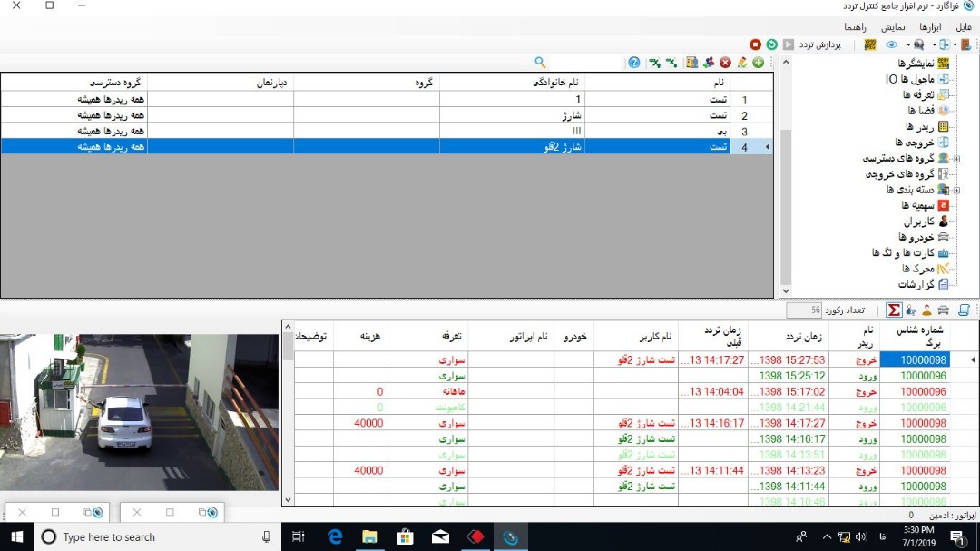This screenshot has width=980, height=551.
Task: Sort user table by دپارتمان column
Action: coord(220,83)
